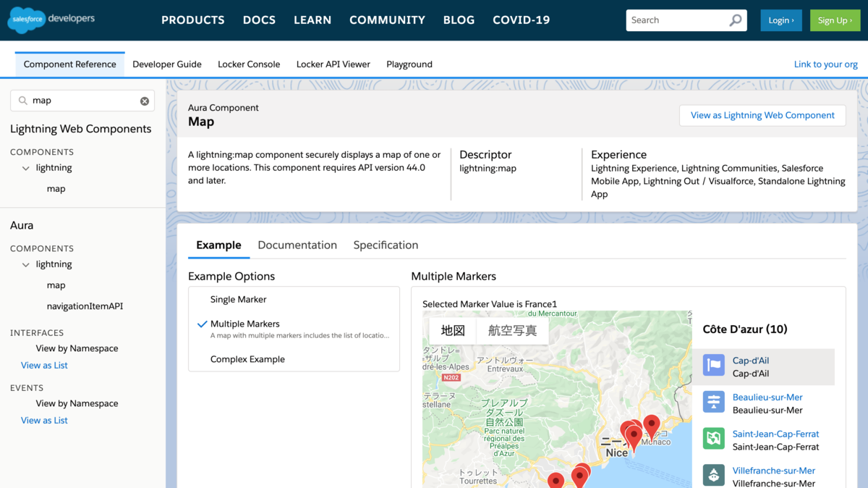This screenshot has width=868, height=488.
Task: Click the Salesforce Developers cloud logo
Action: pos(51,20)
